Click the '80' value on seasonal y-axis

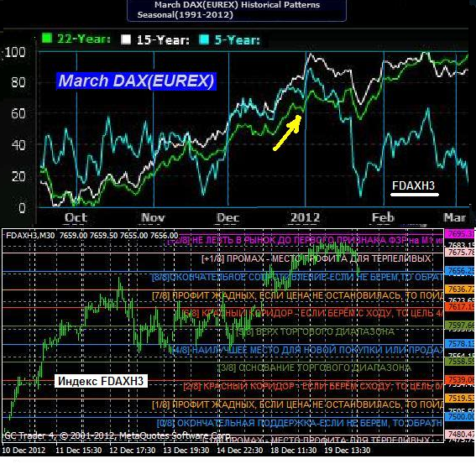click(x=18, y=82)
